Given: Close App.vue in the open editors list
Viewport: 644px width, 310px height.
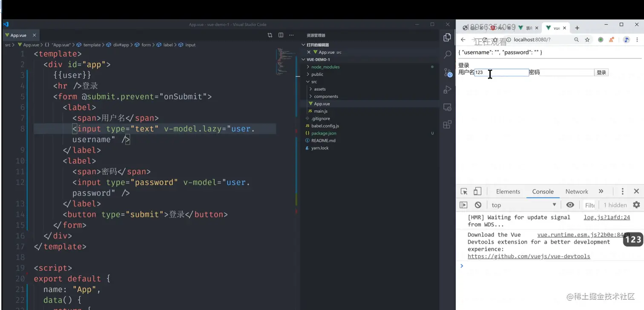Looking at the screenshot, I should [309, 52].
